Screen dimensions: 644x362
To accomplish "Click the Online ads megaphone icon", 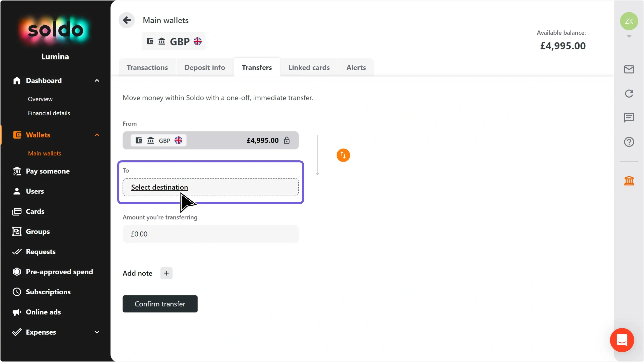I will click(x=17, y=312).
